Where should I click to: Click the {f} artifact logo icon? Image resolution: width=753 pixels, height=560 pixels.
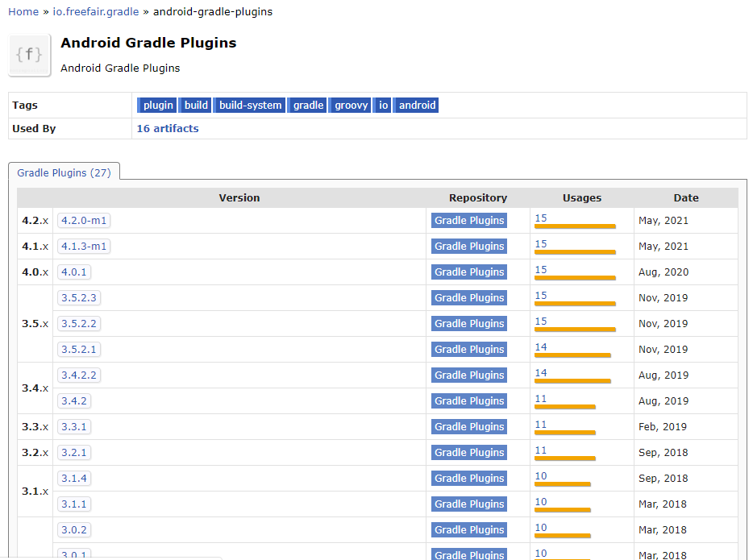(x=29, y=55)
